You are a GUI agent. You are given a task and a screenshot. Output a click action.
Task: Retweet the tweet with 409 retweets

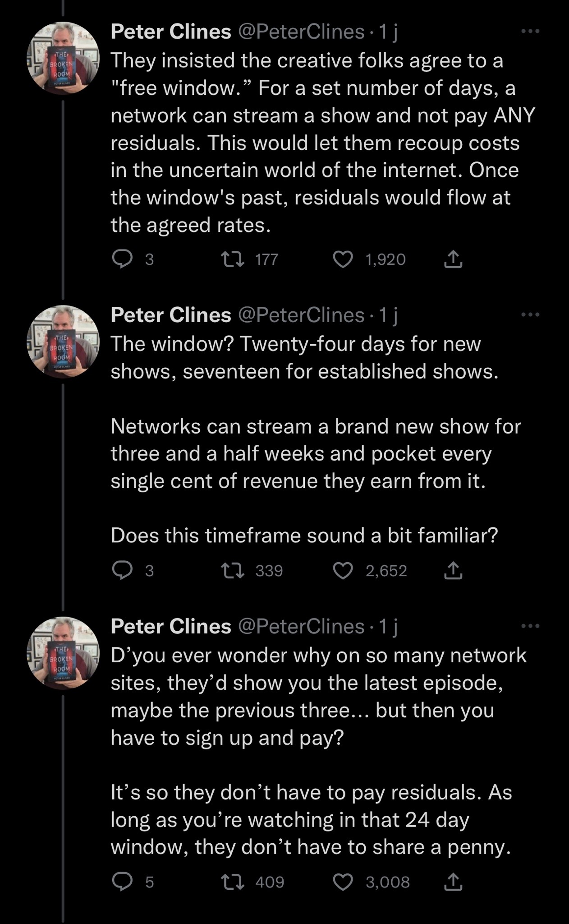[x=232, y=882]
